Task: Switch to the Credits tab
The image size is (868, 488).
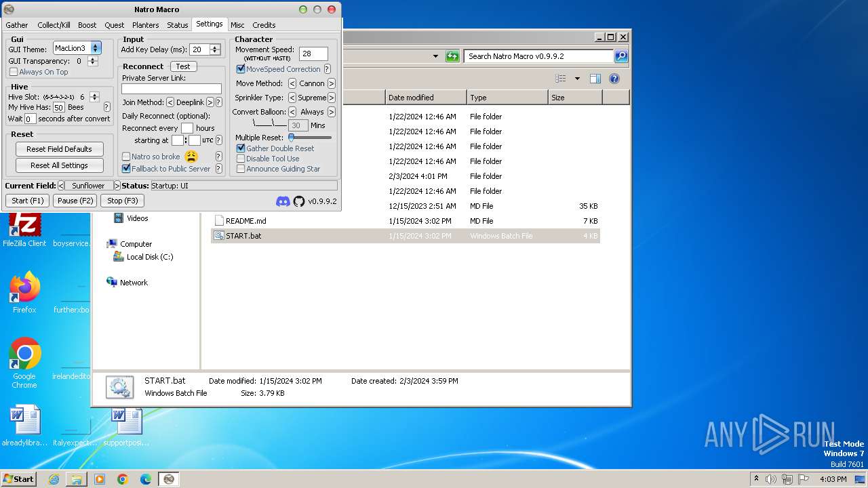Action: pos(264,25)
